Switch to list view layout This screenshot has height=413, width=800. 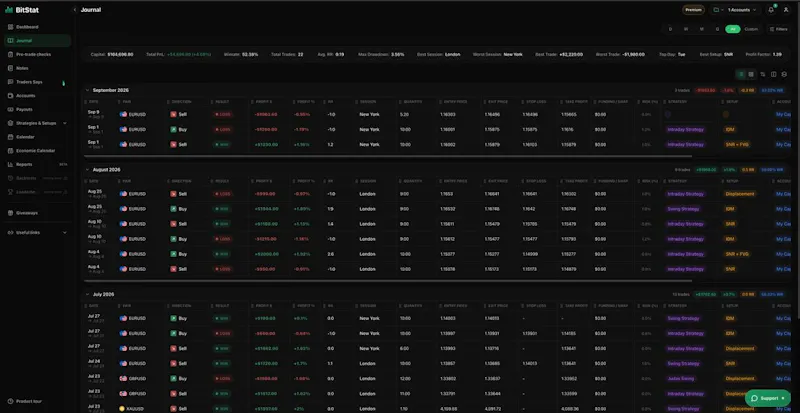(741, 75)
